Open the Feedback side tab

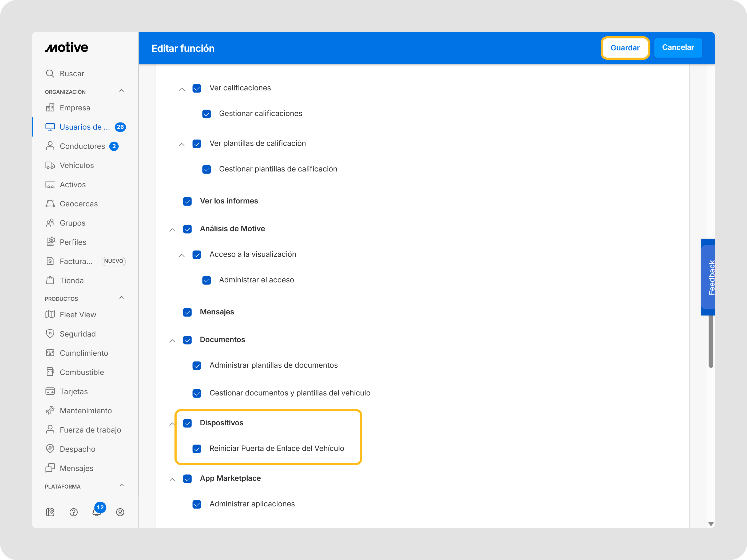click(x=709, y=277)
